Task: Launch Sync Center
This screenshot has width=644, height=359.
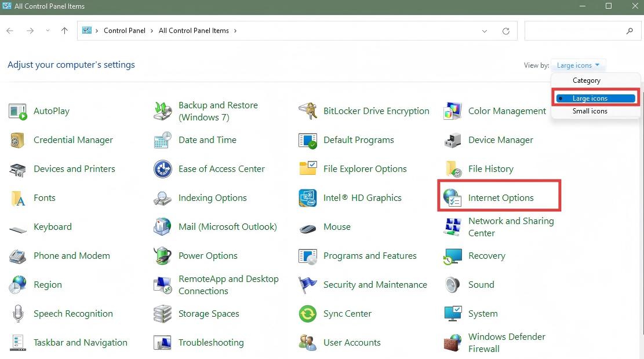Action: click(347, 313)
